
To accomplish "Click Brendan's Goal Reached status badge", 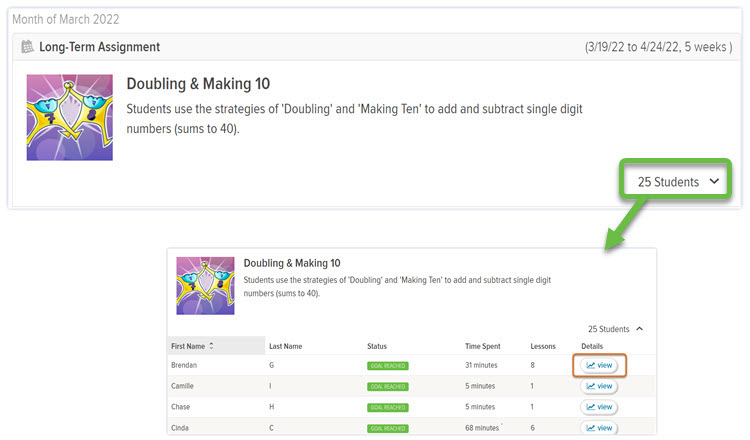I will (387, 366).
